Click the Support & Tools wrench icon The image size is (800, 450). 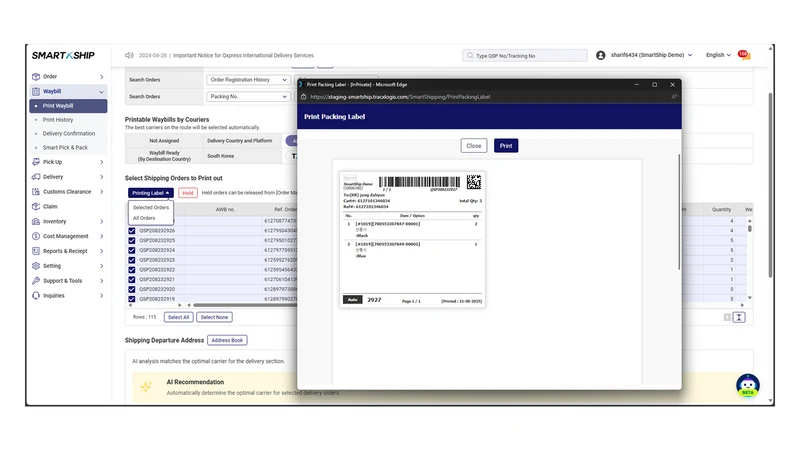tap(36, 281)
